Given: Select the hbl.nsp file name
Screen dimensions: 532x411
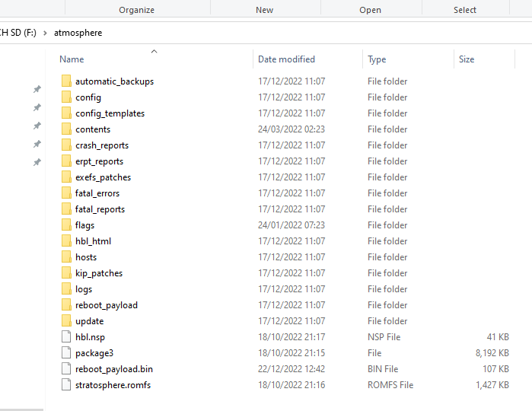Looking at the screenshot, I should coord(90,337).
